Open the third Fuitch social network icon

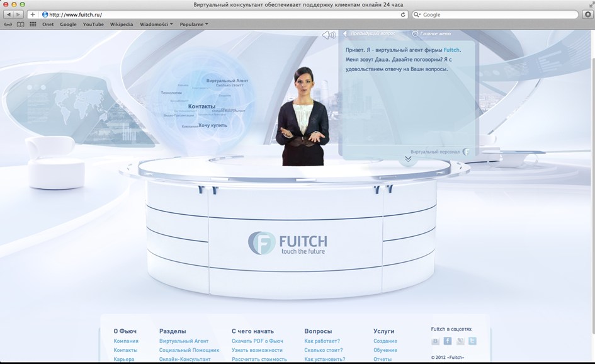tap(460, 341)
